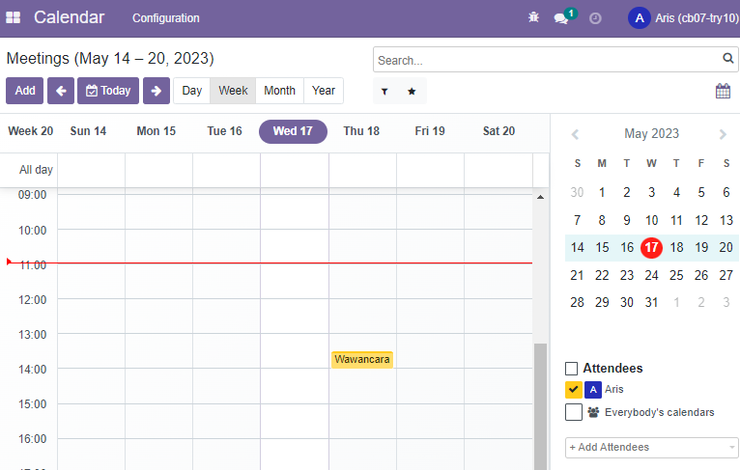This screenshot has height=470, width=740.
Task: Switch to Month view
Action: (279, 91)
